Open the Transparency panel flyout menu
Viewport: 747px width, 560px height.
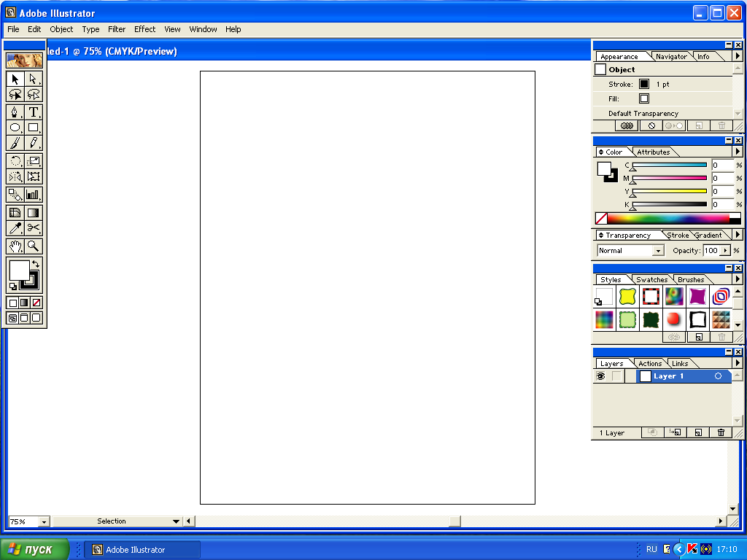tap(738, 235)
